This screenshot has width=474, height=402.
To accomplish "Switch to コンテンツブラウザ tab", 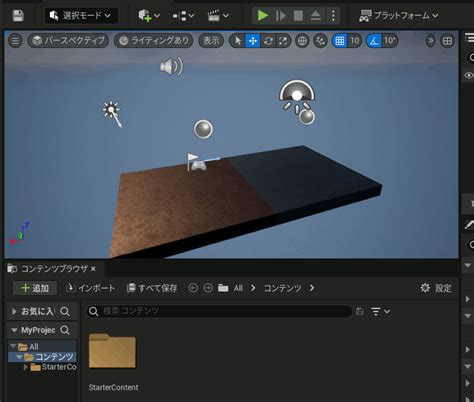I will 54,269.
